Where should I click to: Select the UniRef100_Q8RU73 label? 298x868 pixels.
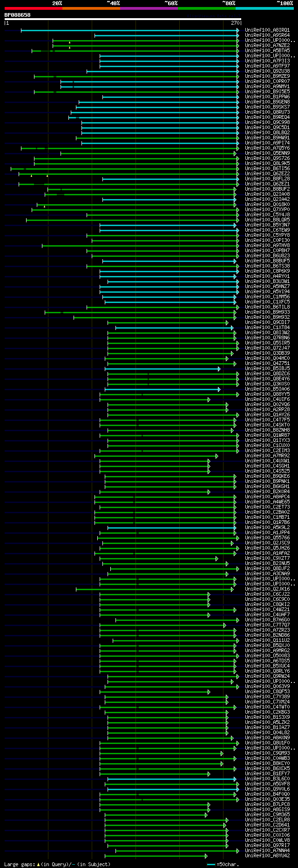click(x=267, y=112)
